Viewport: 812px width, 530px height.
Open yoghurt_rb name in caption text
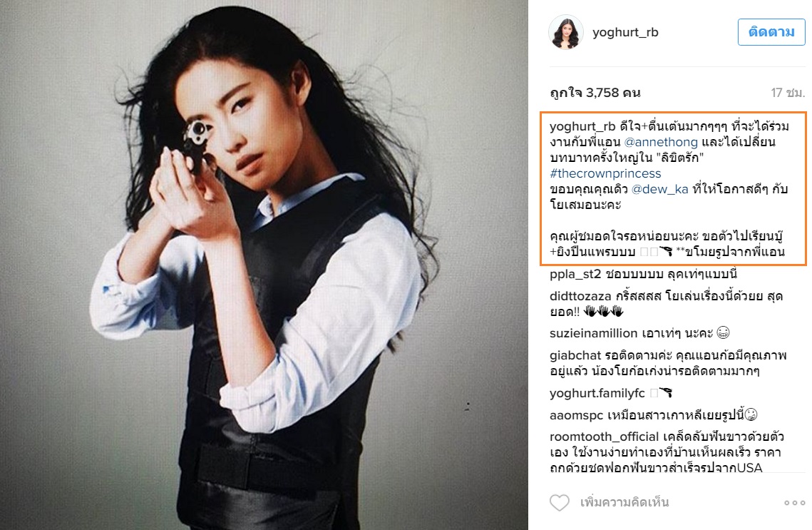582,126
